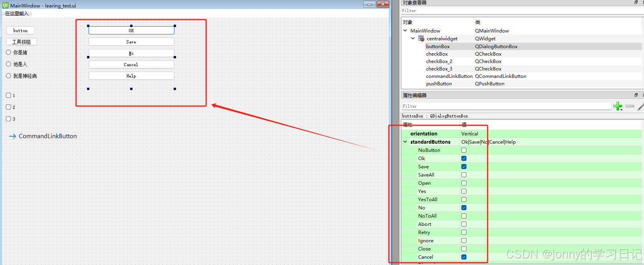Screen dimensions: 644x265
Task: Uncheck the Cancel checkbox in the property editor
Action: (464, 257)
